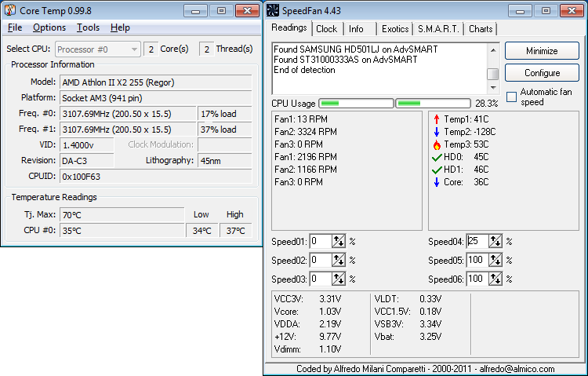
Task: Click the Vcore 1.03V voltage reading
Action: coord(308,312)
